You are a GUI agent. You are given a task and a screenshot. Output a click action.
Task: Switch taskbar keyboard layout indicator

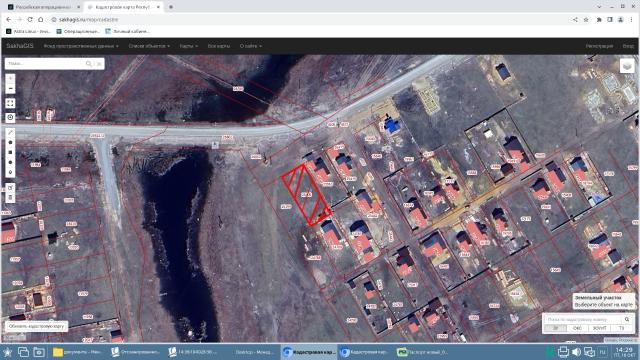pos(602,352)
